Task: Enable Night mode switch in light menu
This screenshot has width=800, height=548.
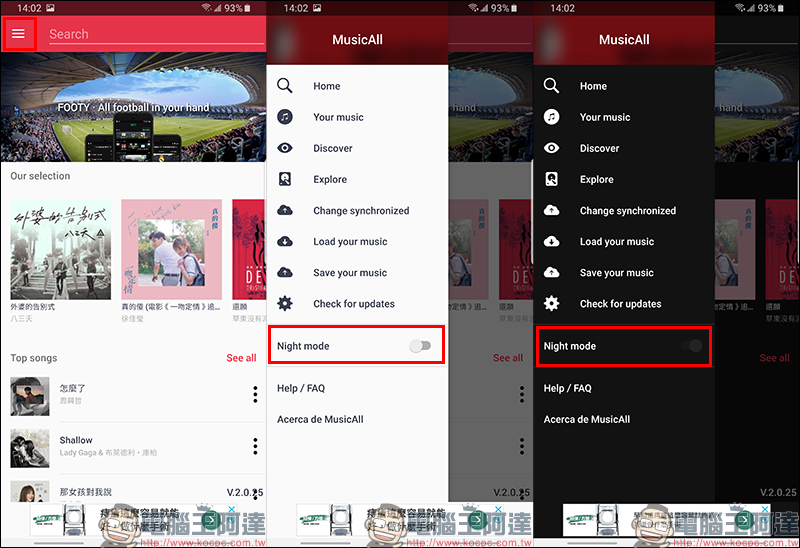Action: tap(420, 346)
